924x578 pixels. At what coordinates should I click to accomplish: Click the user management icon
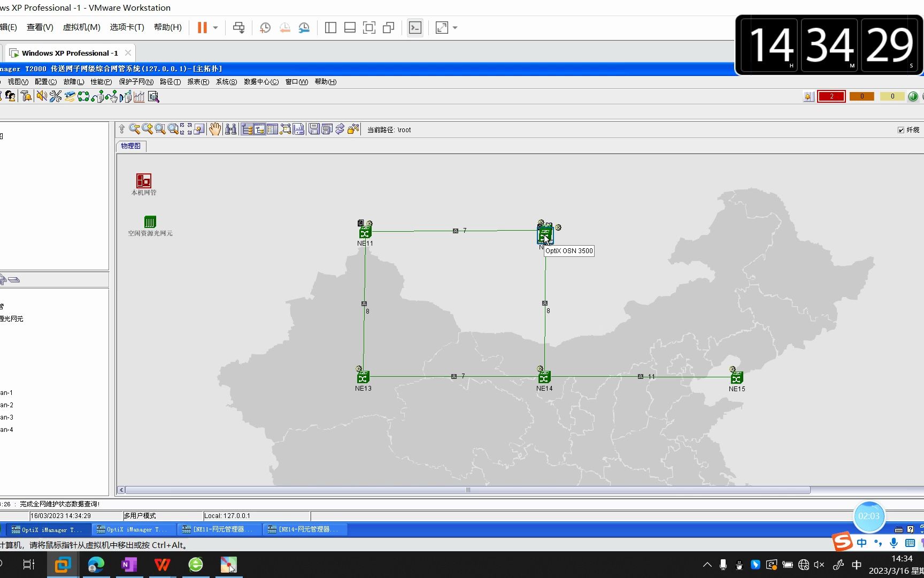pos(10,96)
